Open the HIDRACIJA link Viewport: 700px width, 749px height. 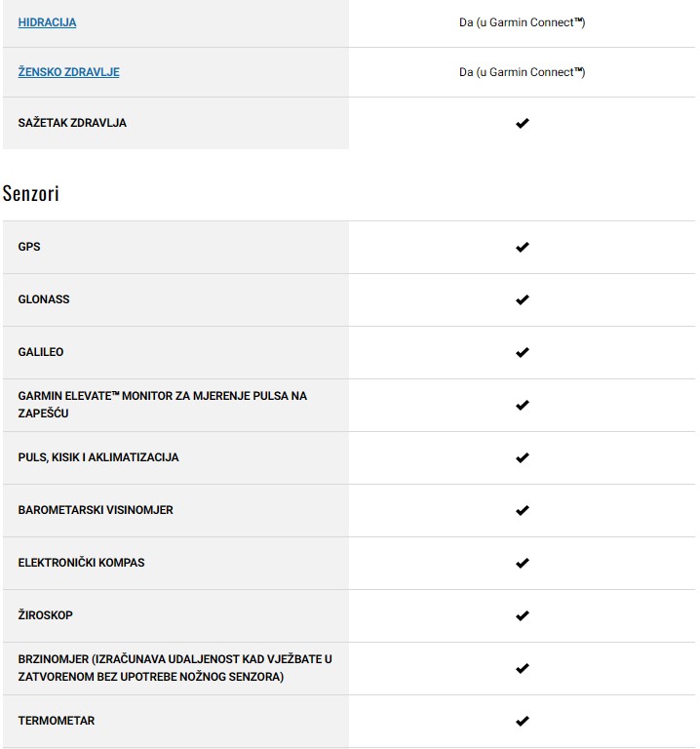(x=47, y=21)
